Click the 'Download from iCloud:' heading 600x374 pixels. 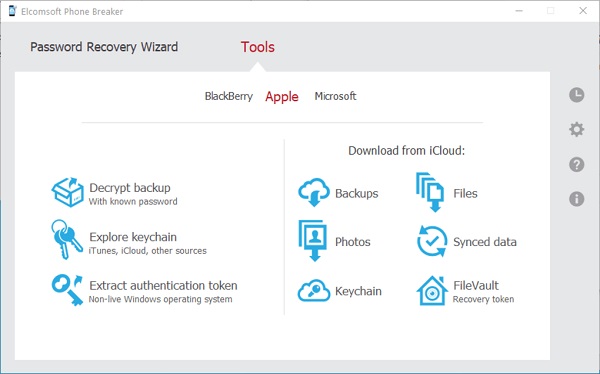tap(406, 150)
